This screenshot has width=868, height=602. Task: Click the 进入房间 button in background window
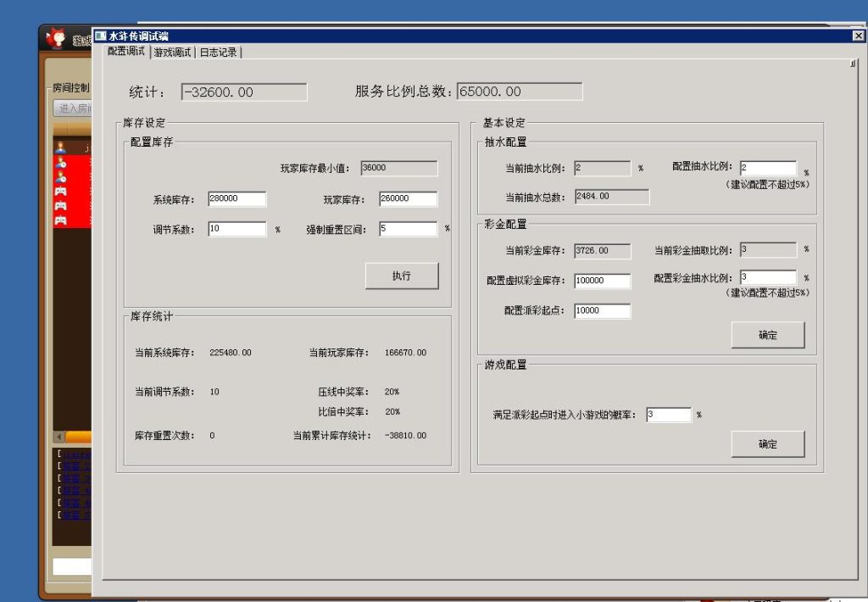(x=72, y=109)
